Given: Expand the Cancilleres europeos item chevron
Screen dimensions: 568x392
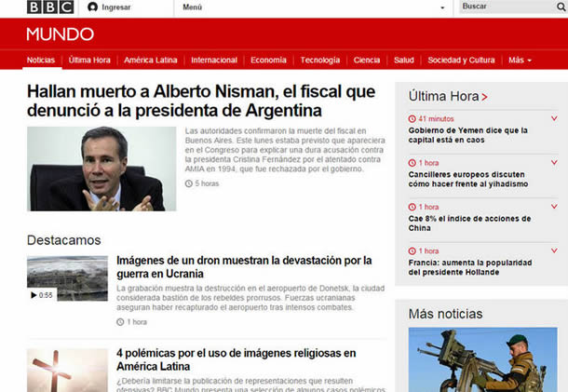Looking at the screenshot, I should [554, 163].
